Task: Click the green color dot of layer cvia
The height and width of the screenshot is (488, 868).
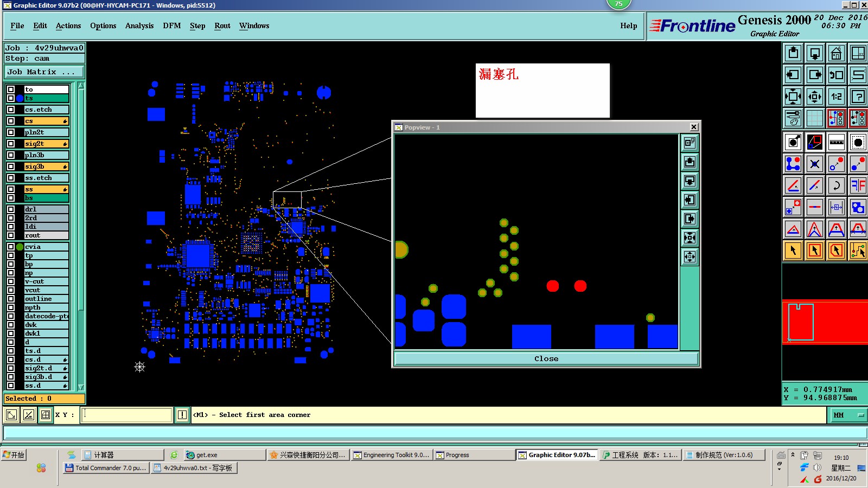Action: click(x=20, y=247)
